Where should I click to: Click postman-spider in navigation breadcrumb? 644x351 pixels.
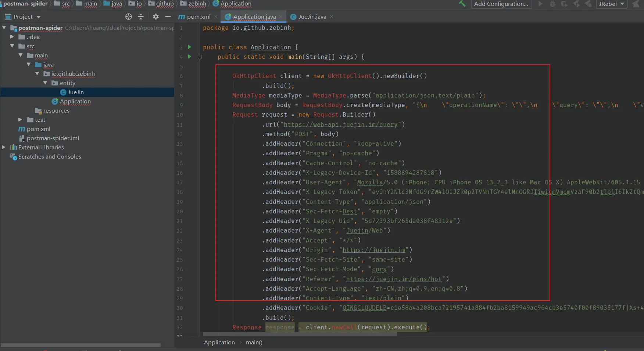click(x=25, y=4)
